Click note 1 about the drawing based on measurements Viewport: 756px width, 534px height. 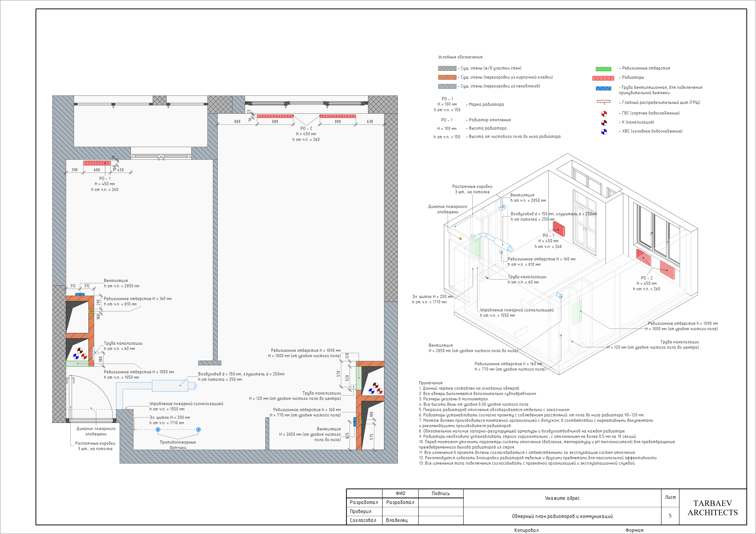(469, 388)
